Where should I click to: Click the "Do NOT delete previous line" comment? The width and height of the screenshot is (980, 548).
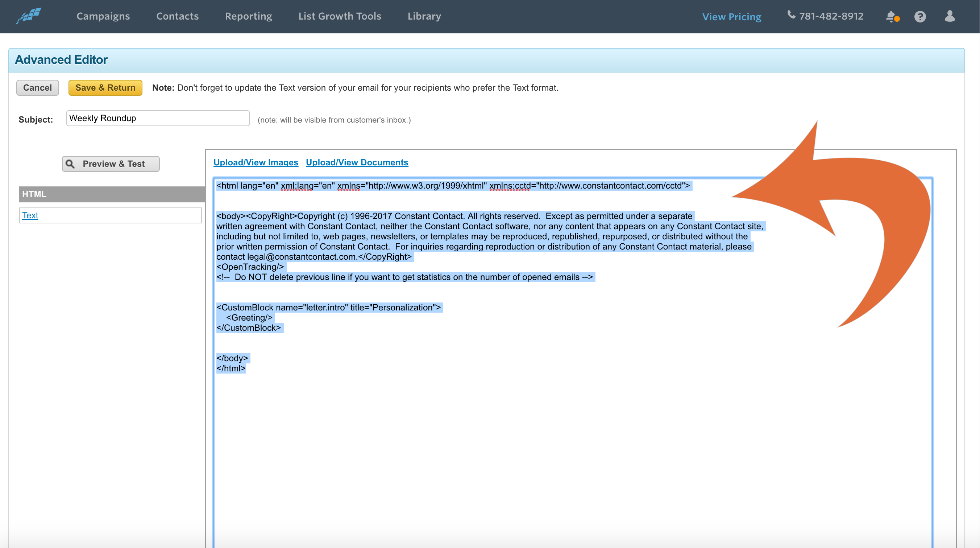(x=404, y=277)
